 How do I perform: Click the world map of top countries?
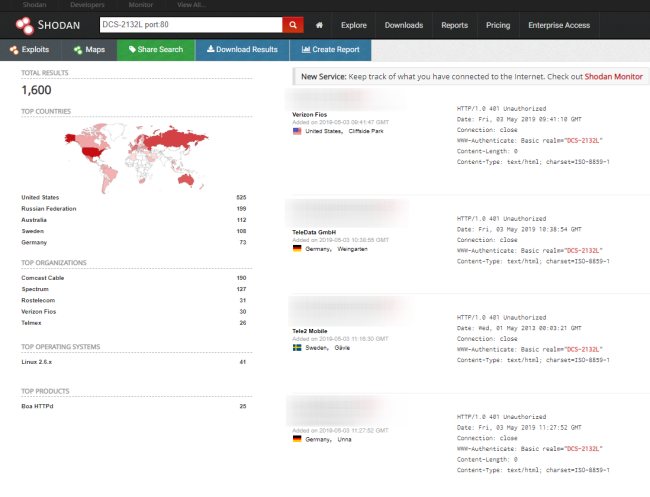[136, 158]
